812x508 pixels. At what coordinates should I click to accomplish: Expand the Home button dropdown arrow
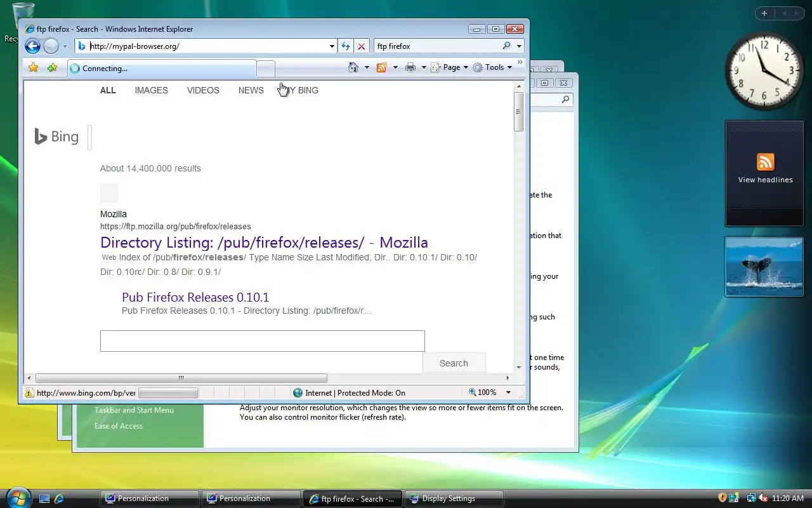coord(367,67)
